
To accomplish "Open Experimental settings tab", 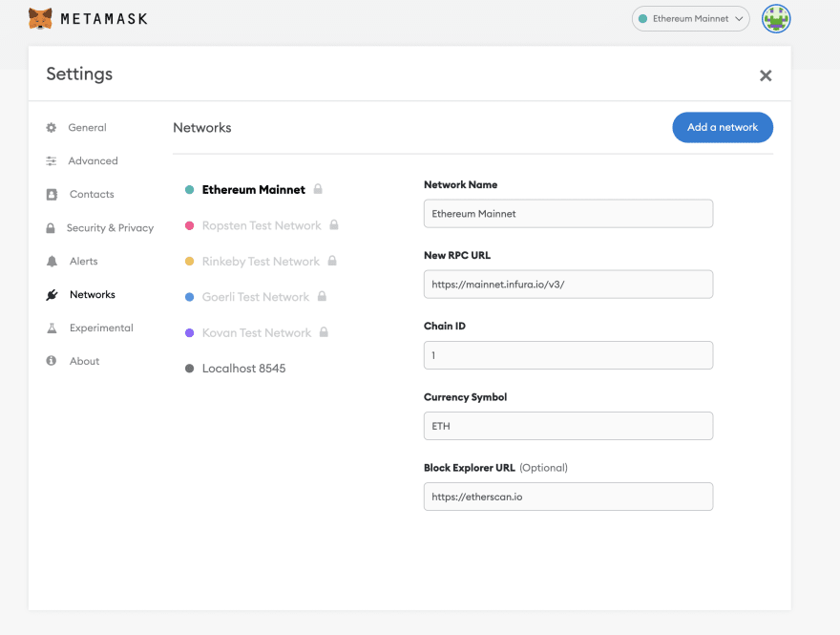I will coord(101,328).
